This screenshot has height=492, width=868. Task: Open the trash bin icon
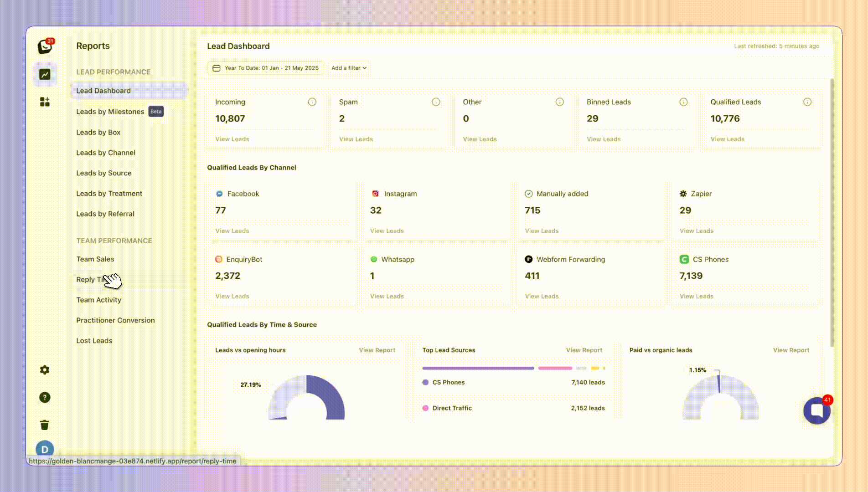(x=45, y=425)
